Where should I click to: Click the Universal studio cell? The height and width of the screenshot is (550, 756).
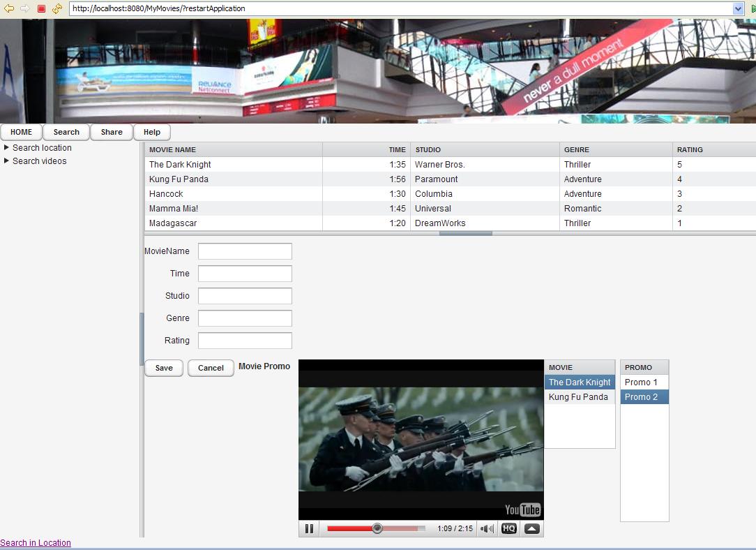click(x=485, y=209)
